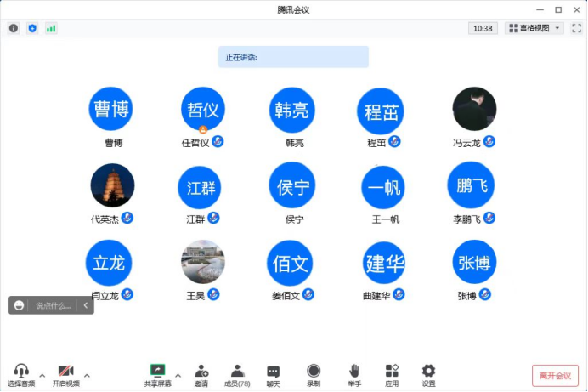Start 录制 recording
Image resolution: width=588 pixels, height=392 pixels.
(x=314, y=374)
